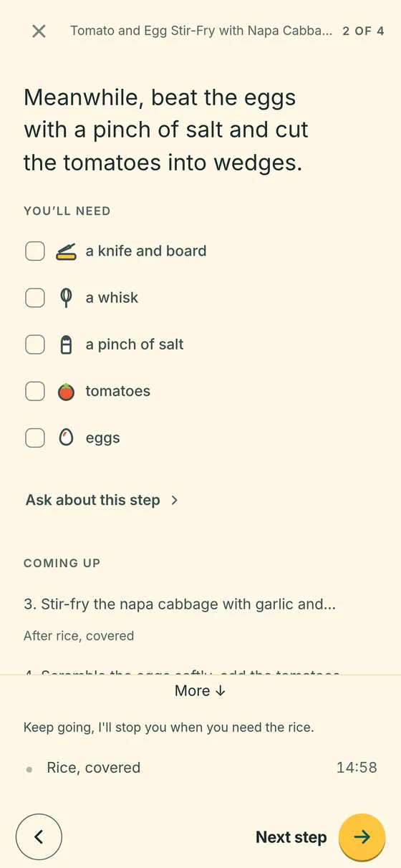Open the Rice, covered timer row
This screenshot has height=868, width=401.
click(x=200, y=768)
